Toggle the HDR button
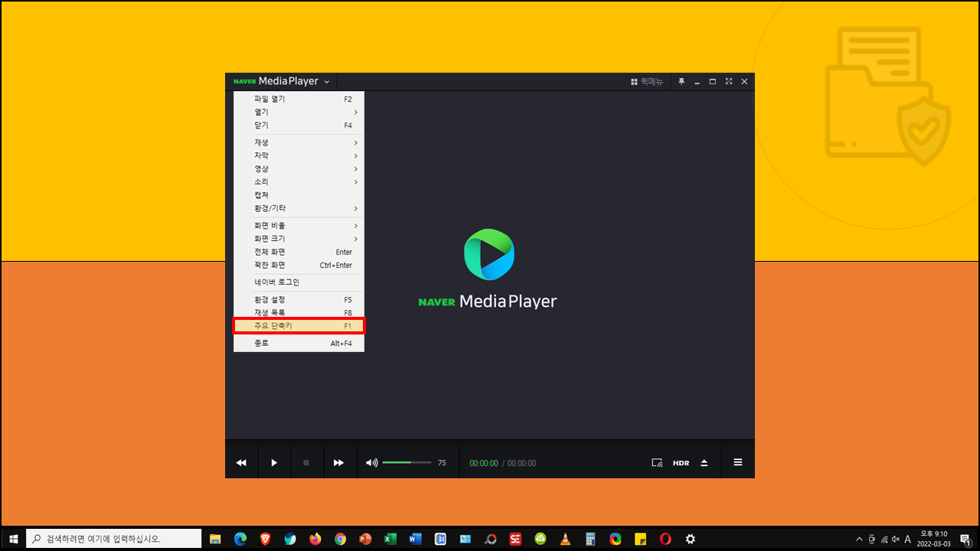The height and width of the screenshot is (551, 980). point(681,463)
